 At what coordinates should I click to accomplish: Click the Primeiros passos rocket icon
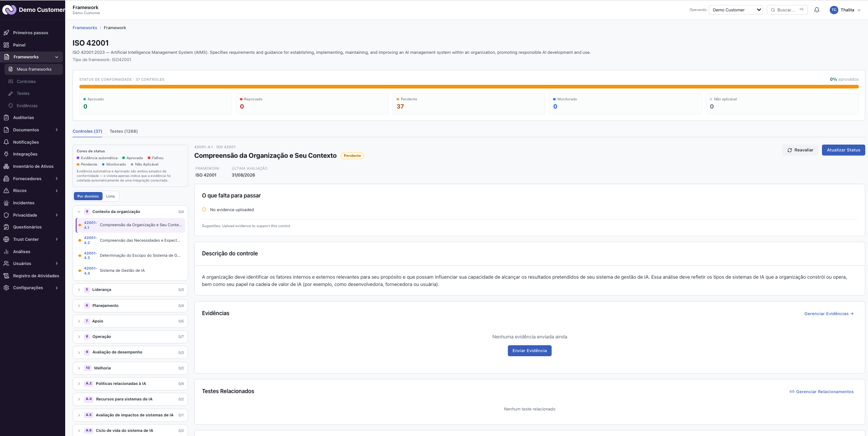(x=6, y=33)
